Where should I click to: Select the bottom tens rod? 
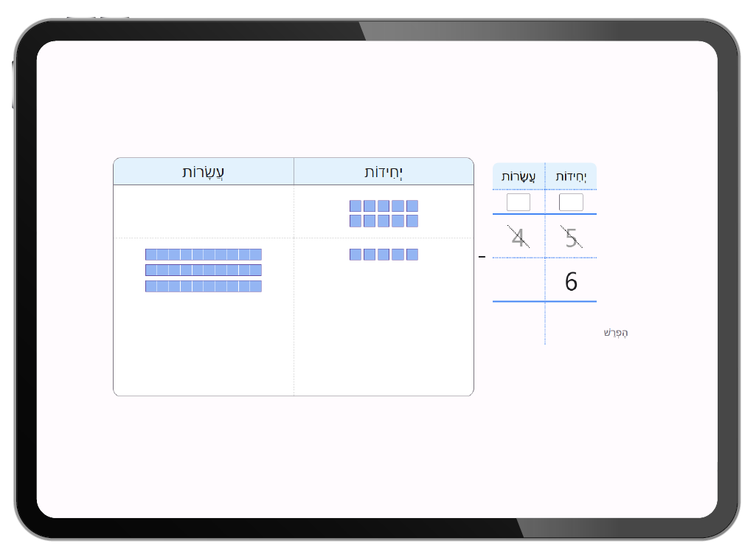(x=204, y=286)
